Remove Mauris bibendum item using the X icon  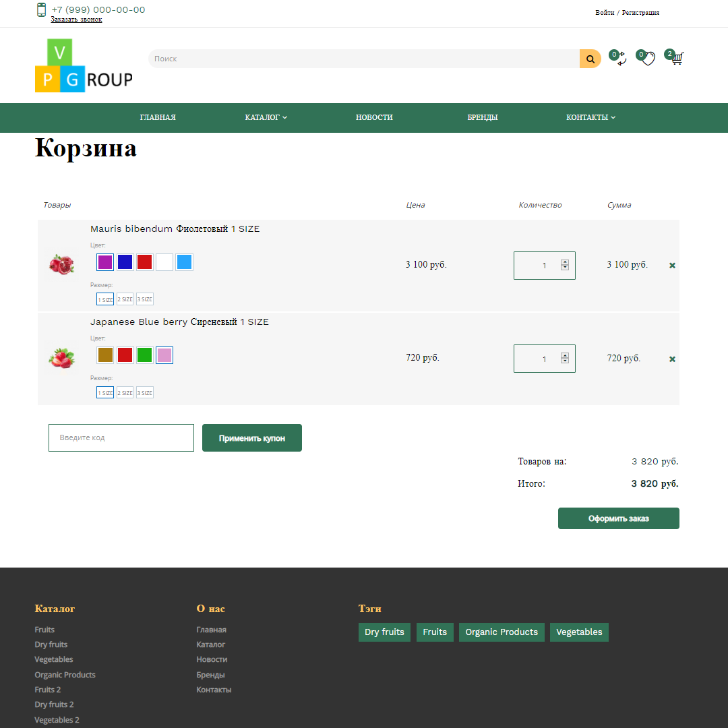coord(672,265)
